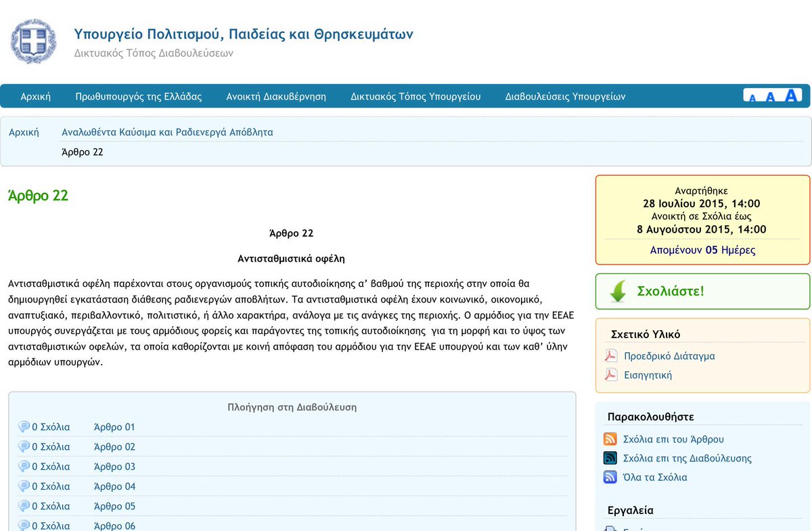Open the Εισηγητική document link
This screenshot has height=531, width=812.
(x=648, y=375)
